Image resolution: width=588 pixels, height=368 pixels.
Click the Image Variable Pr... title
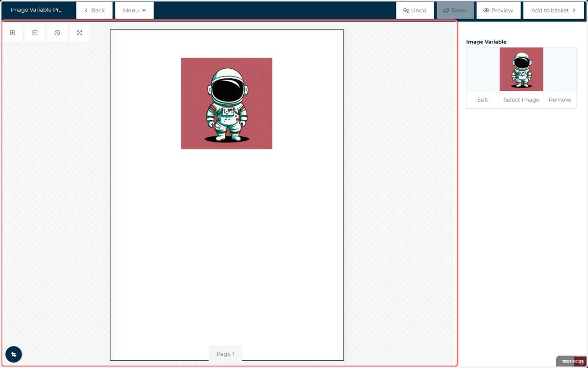pyautogui.click(x=37, y=10)
